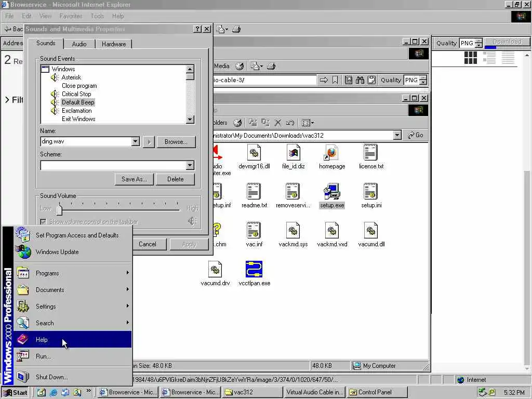Play the selected sound preview
Image resolution: width=532 pixels, height=399 pixels.
tap(149, 142)
